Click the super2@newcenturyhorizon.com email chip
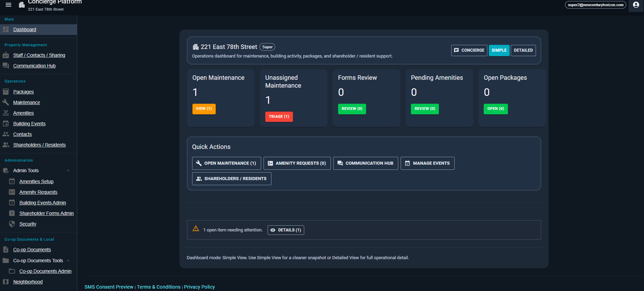This screenshot has width=644, height=291. pos(595,5)
